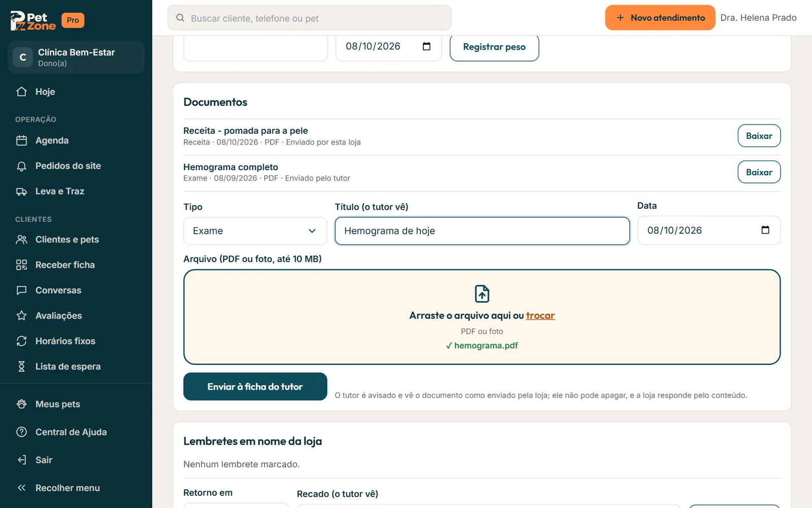This screenshot has width=812, height=508.
Task: Click Novo atendimento button
Action: (x=660, y=18)
